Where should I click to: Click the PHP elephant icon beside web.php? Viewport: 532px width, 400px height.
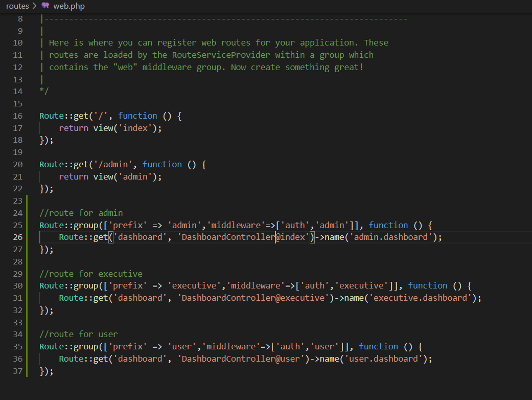[45, 5]
